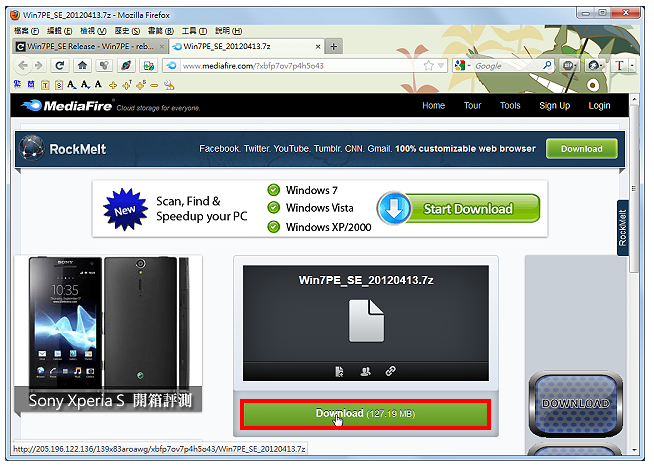
Task: Open the dropdown arrow beside the red T
Action: pyautogui.click(x=632, y=66)
